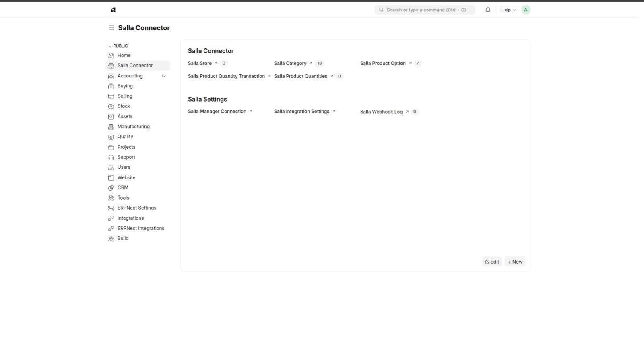Select Selling in the sidebar

coord(125,96)
